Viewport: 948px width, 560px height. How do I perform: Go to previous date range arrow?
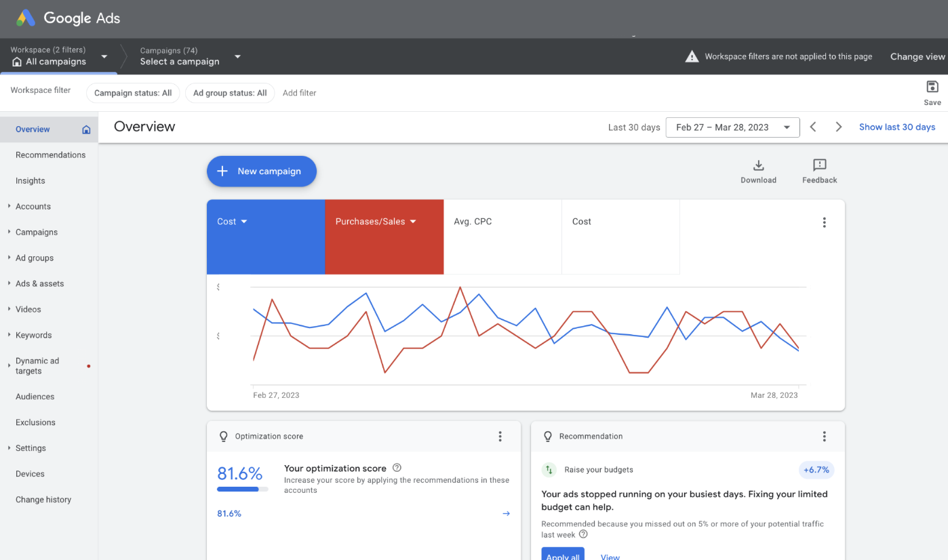coord(813,127)
